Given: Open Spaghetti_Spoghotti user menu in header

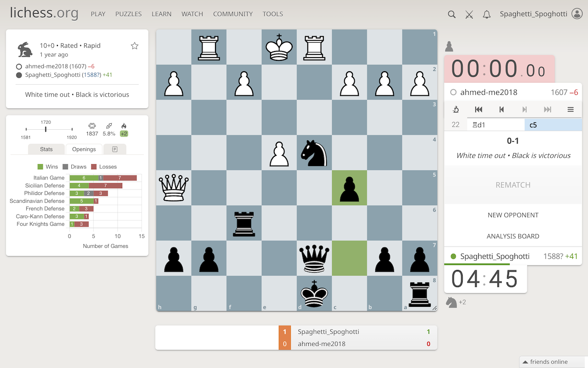Looking at the screenshot, I should [x=533, y=14].
